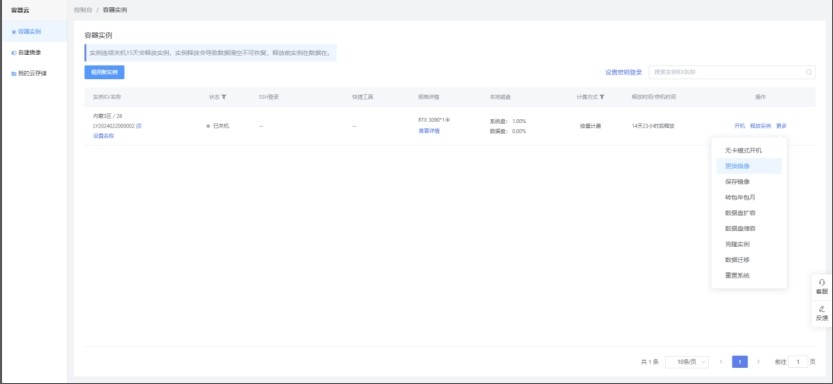
Task: Click the 本地磁盘 column header
Action: point(500,97)
